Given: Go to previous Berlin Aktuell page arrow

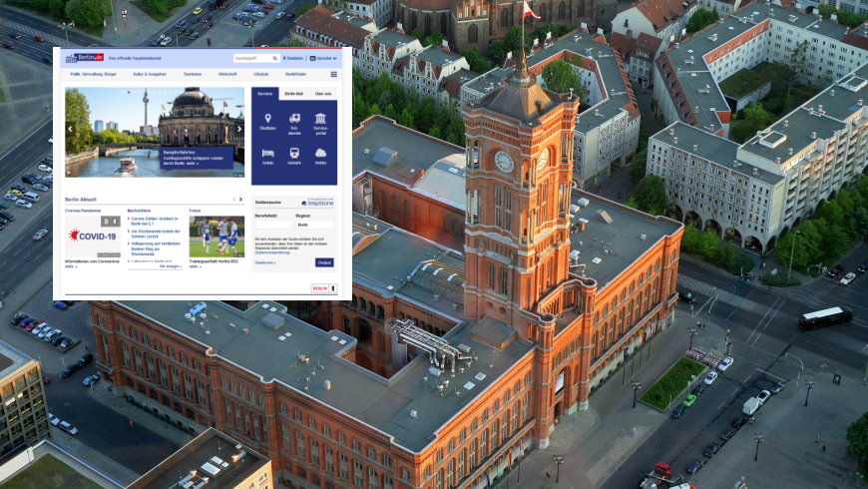Looking at the screenshot, I should 234,200.
